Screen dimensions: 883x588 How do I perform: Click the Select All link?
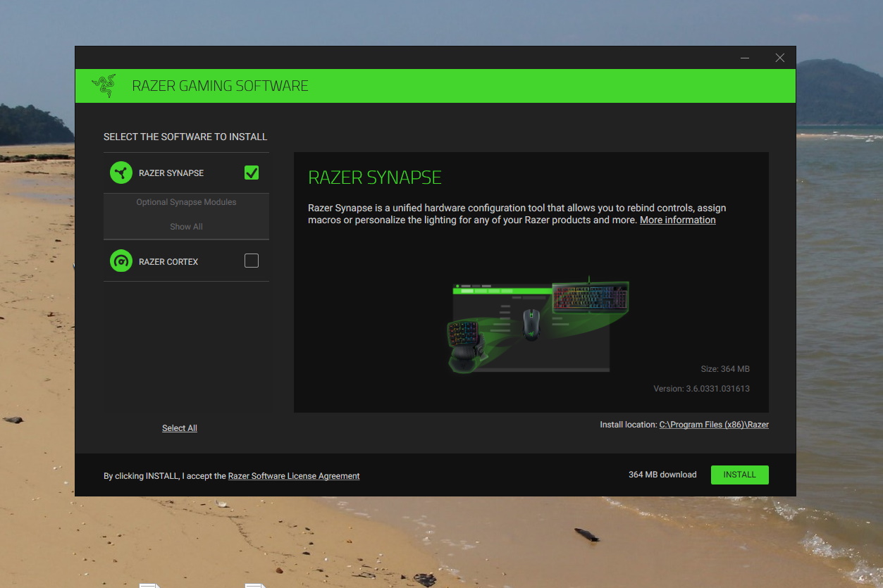180,428
